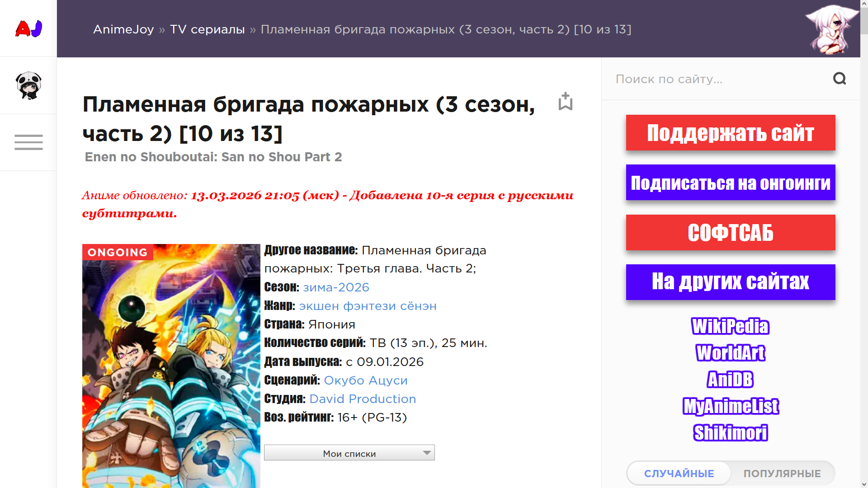This screenshot has height=488, width=868.
Task: Go to TV сериалы breadcrumb
Action: click(207, 29)
